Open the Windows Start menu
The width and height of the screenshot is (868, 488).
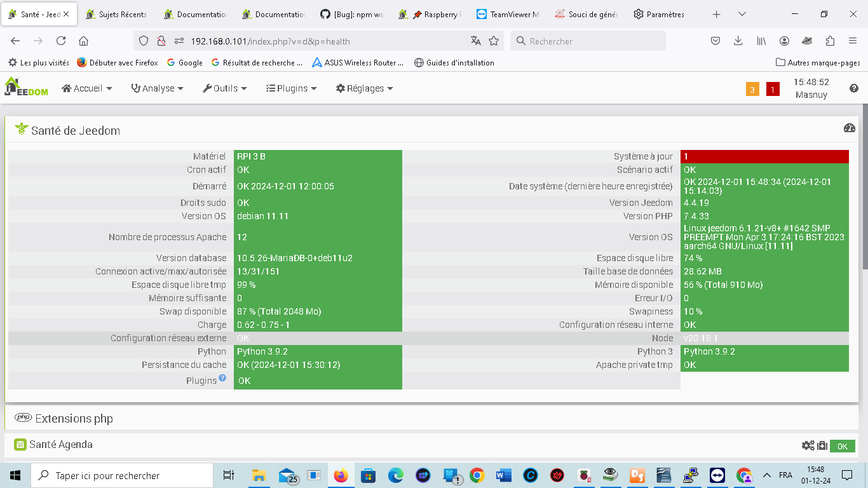15,475
